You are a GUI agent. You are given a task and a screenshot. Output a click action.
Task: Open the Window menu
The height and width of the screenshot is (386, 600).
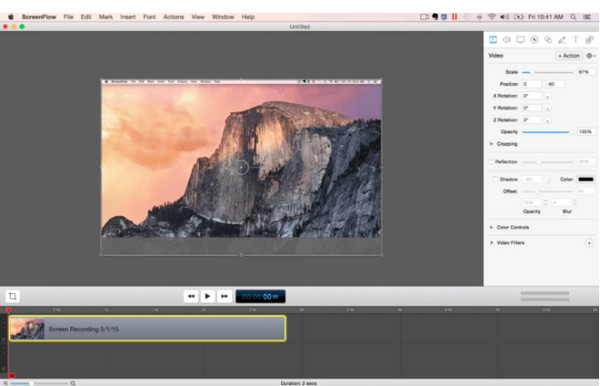pyautogui.click(x=223, y=17)
